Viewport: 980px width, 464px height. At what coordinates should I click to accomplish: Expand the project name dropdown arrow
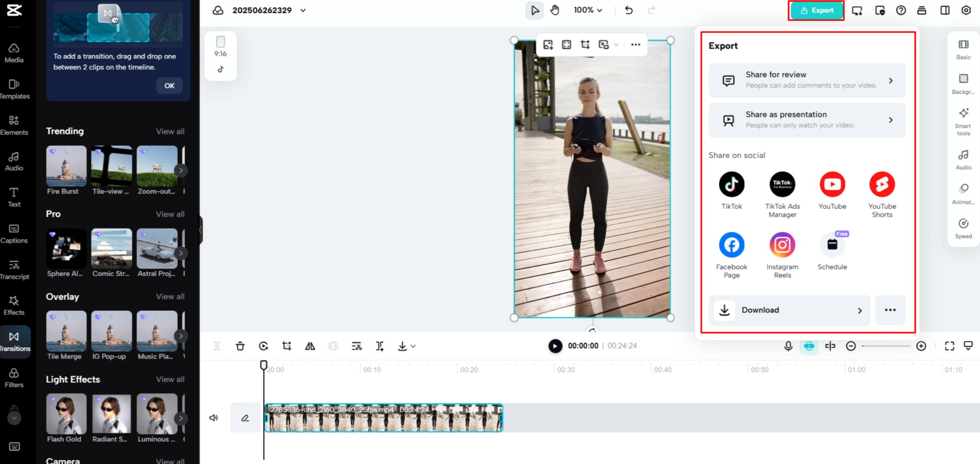pyautogui.click(x=303, y=11)
